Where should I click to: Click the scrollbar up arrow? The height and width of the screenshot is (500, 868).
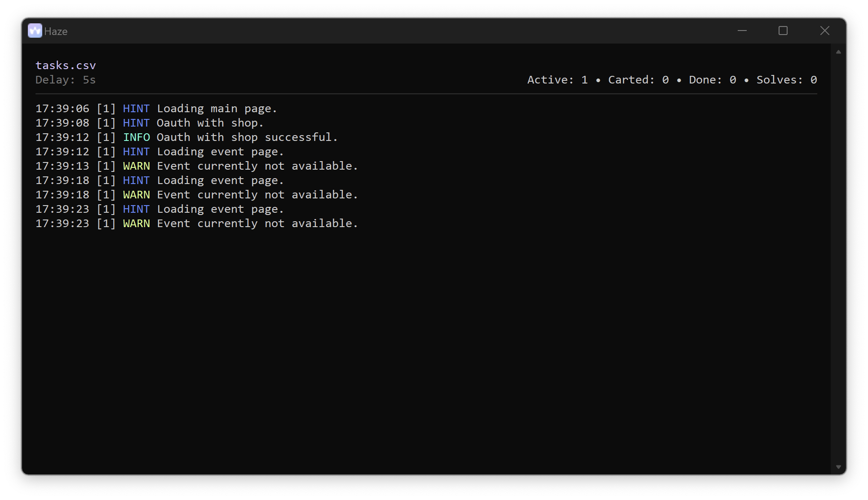point(838,52)
